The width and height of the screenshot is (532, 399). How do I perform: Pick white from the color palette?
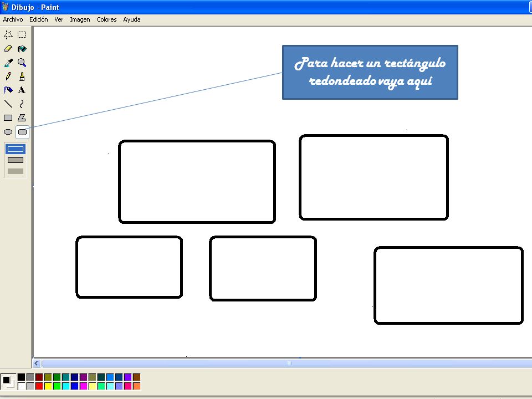(x=21, y=386)
